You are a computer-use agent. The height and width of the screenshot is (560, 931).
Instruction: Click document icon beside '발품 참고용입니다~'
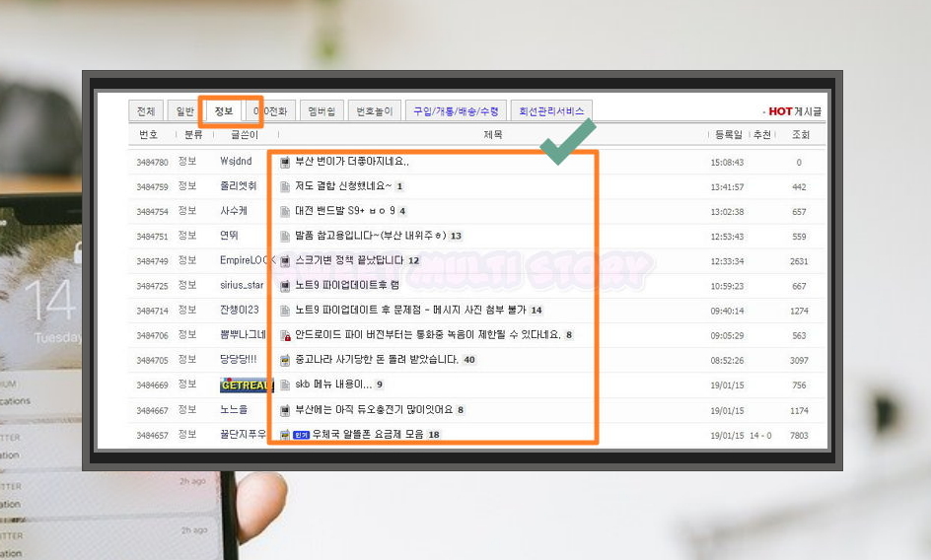pyautogui.click(x=285, y=237)
